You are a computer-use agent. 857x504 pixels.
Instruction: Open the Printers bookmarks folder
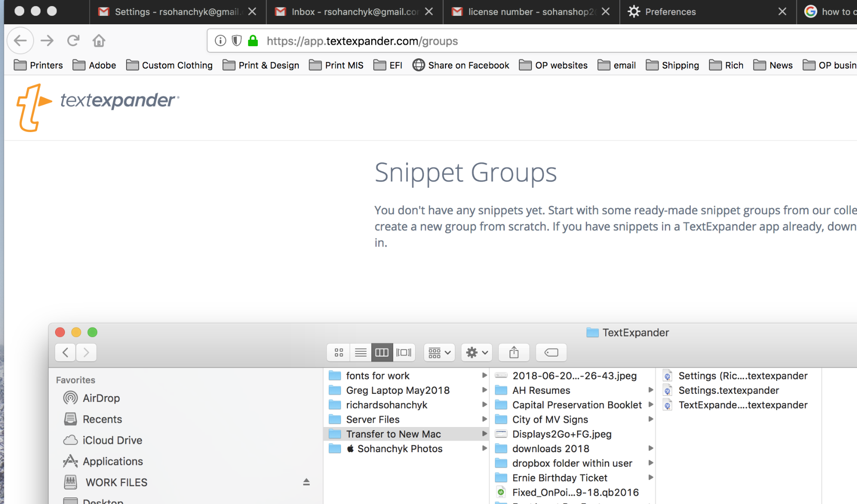click(x=38, y=65)
